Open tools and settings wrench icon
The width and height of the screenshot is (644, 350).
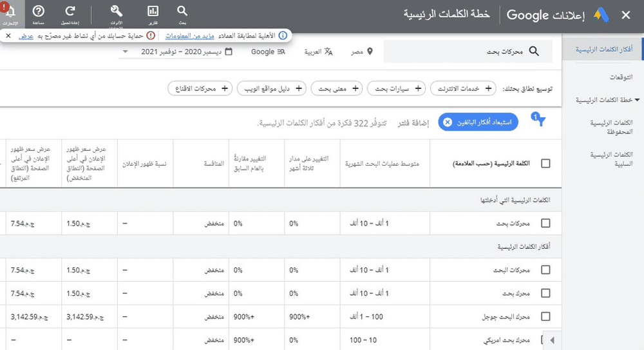point(116,11)
